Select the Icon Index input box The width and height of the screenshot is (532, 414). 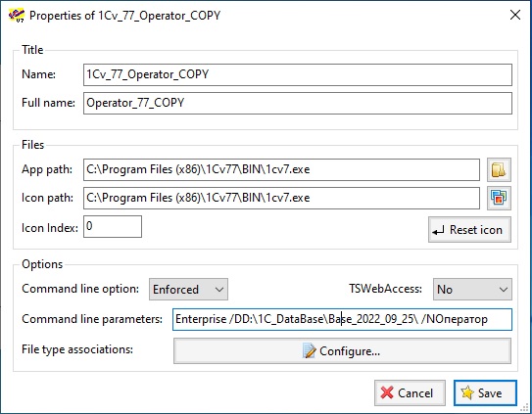coord(113,226)
